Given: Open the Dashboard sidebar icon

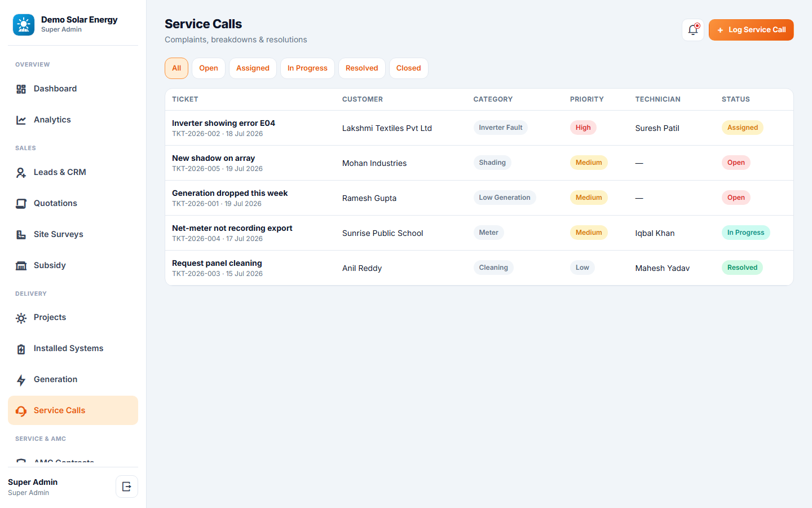Looking at the screenshot, I should [x=21, y=89].
